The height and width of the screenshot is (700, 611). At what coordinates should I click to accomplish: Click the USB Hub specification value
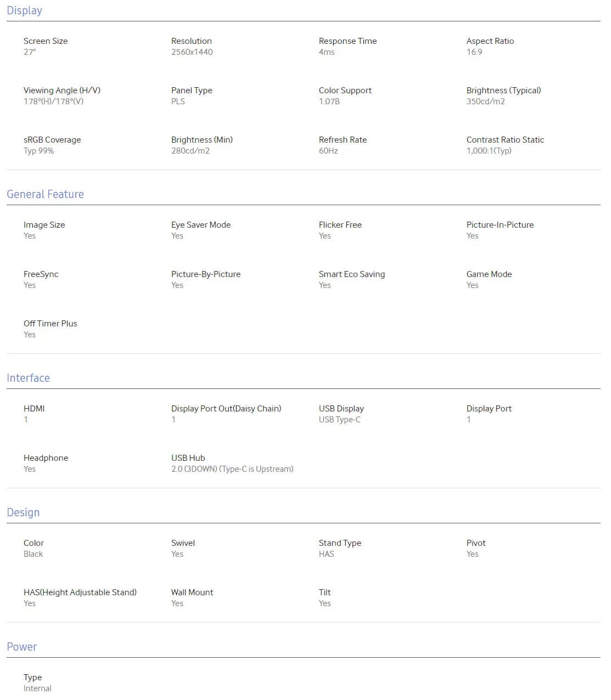(x=232, y=469)
